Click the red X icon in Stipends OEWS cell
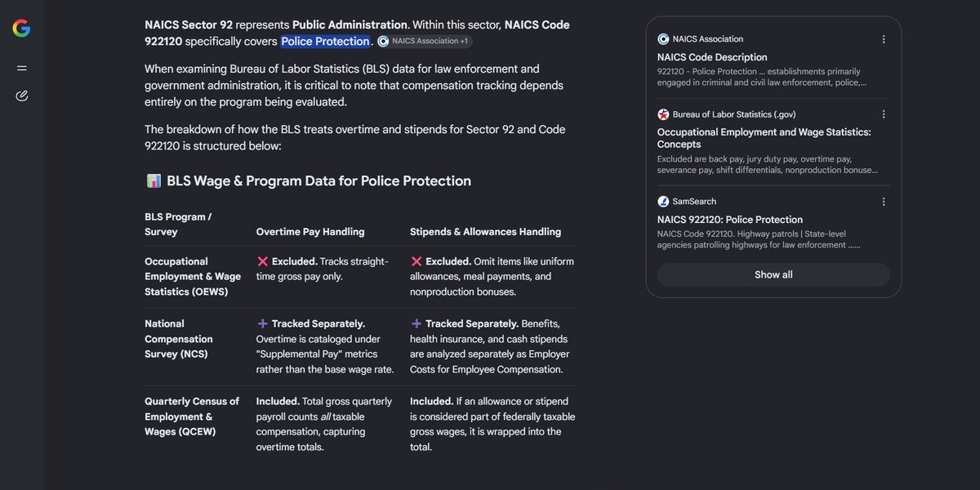This screenshot has width=980, height=490. coord(416,261)
